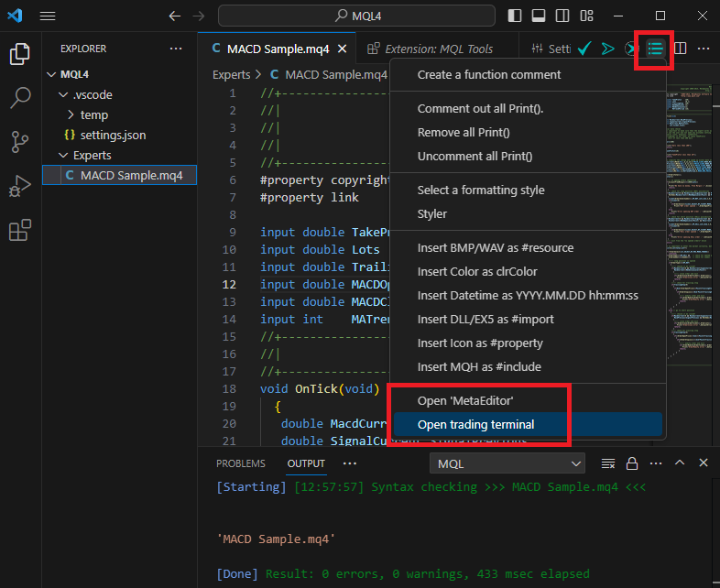Go back with the left arrow

point(174,16)
